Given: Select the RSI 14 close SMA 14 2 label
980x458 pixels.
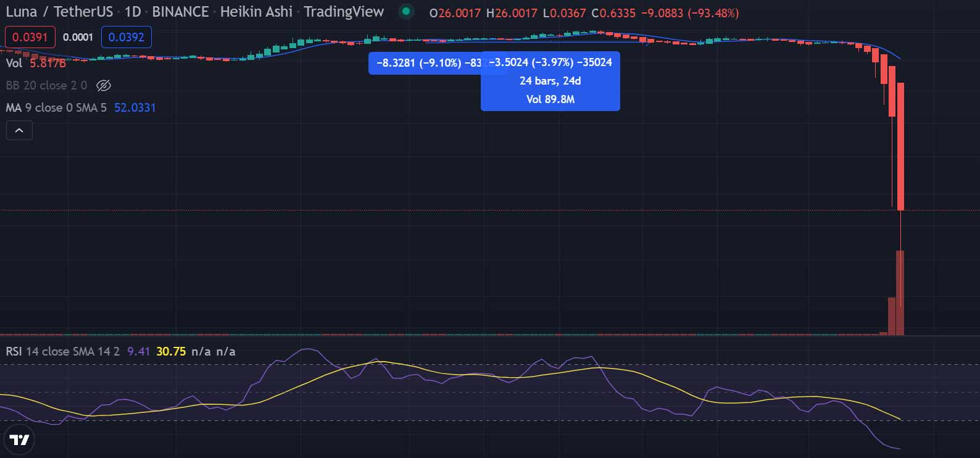Looking at the screenshot, I should 63,351.
